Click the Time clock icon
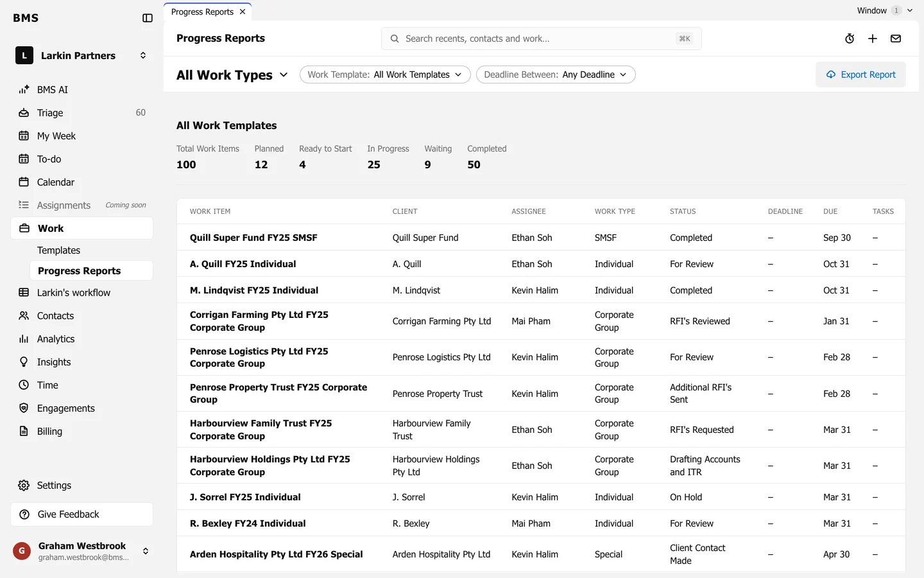Image resolution: width=924 pixels, height=578 pixels. pos(24,385)
